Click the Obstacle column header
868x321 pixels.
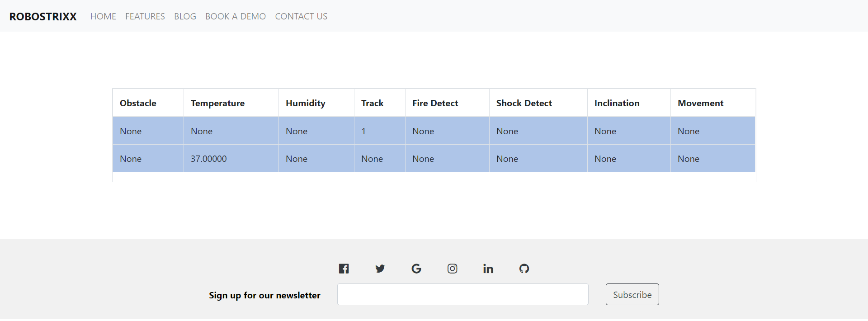(x=138, y=103)
